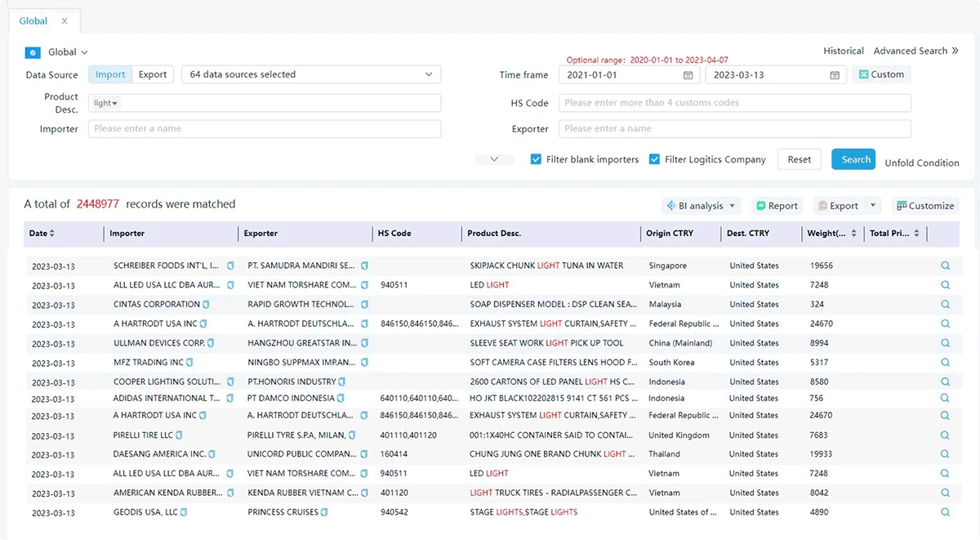Open the magnifier icon for SCHREIBER FOODS row

click(x=945, y=266)
